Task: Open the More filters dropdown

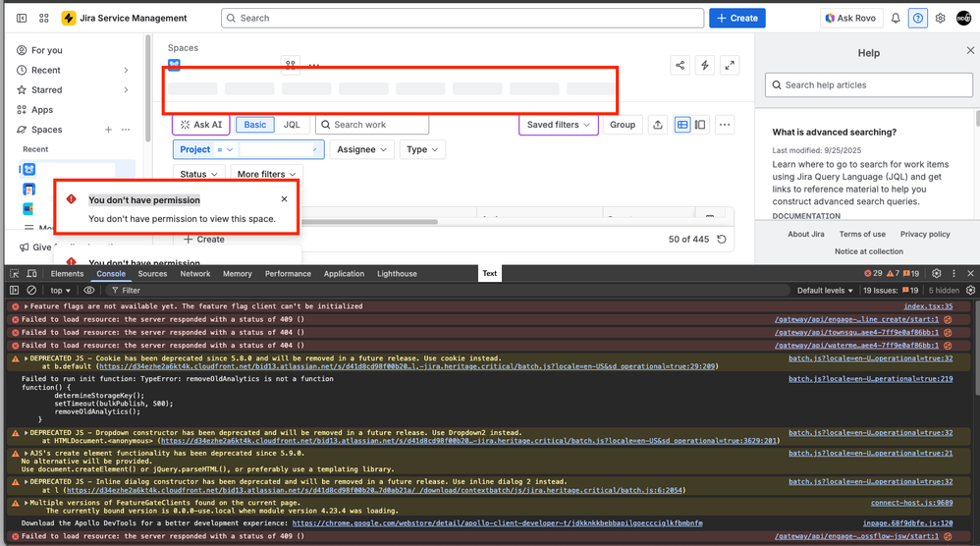Action: 266,174
